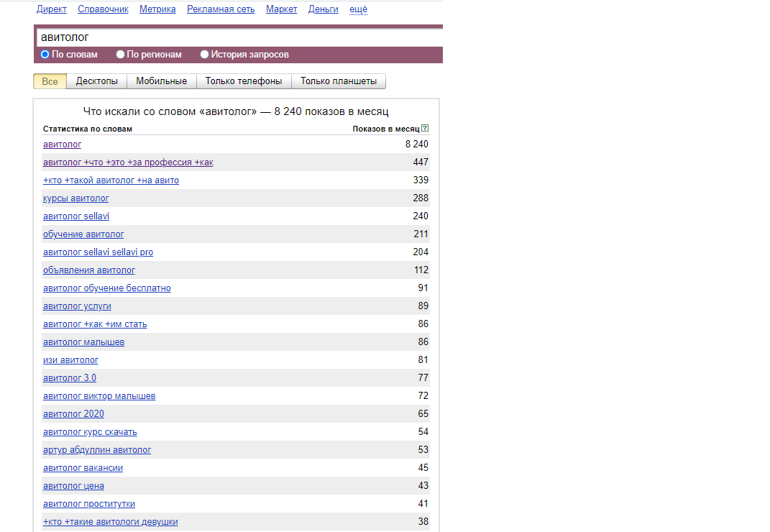Screen dimensions: 770x532
Task: Open the авитолог sellavi link with 240 impressions
Action: pos(76,216)
